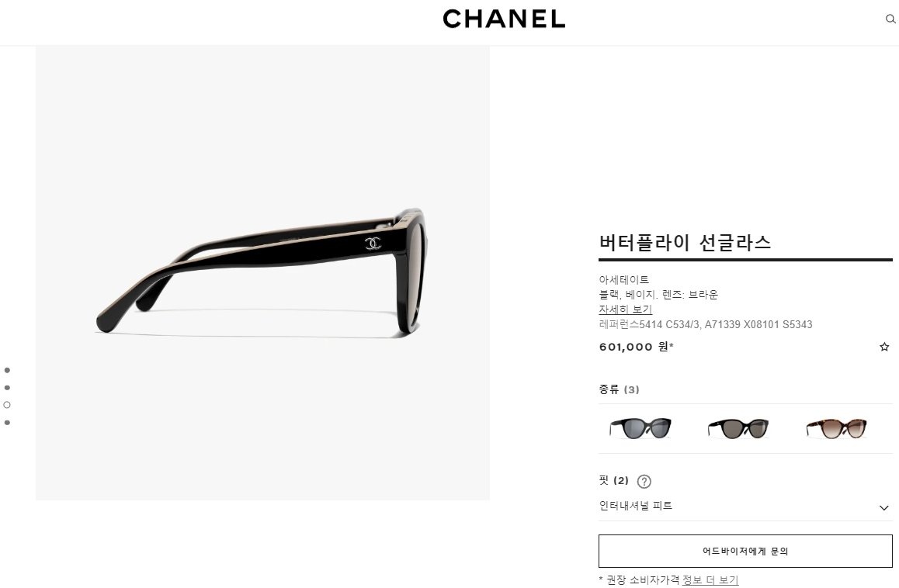Choose the black frame gray lens variant

[x=640, y=428]
